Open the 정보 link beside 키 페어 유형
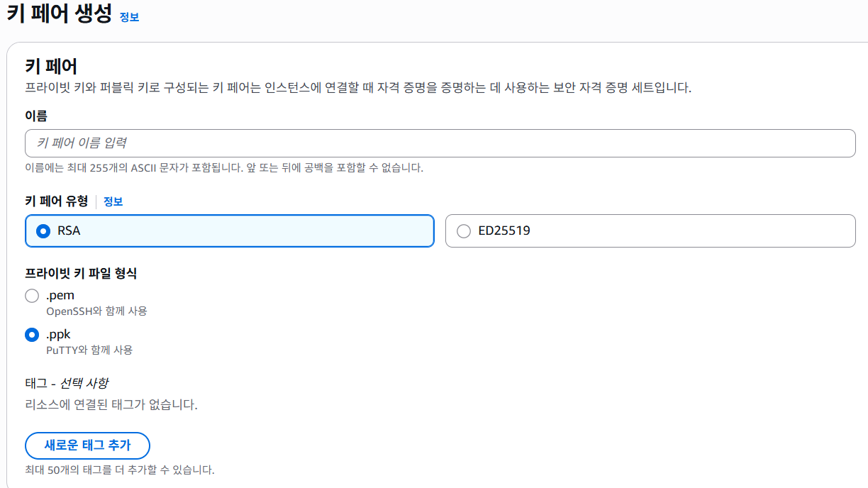This screenshot has width=868, height=488. point(113,201)
